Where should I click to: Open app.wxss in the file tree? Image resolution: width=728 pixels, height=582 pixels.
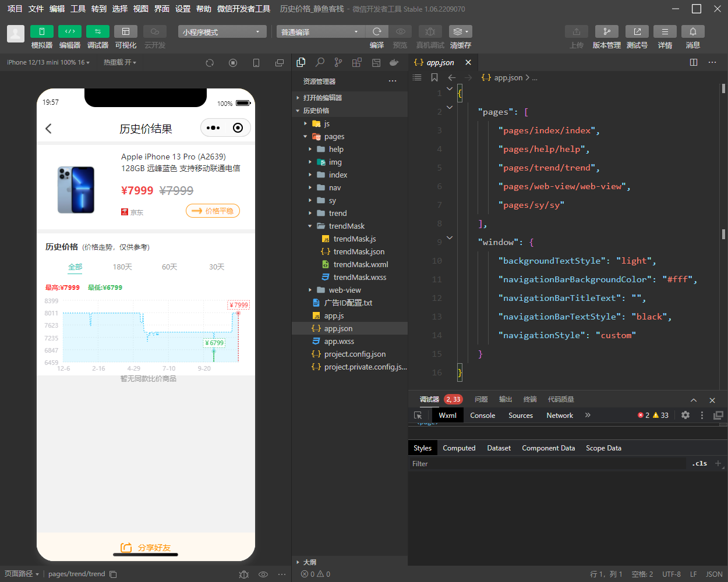[x=339, y=341]
